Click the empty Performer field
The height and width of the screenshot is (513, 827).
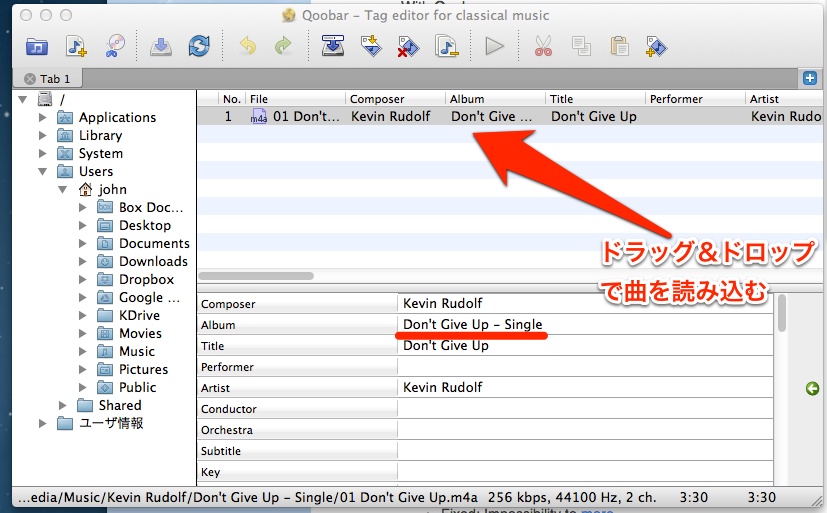tap(585, 366)
